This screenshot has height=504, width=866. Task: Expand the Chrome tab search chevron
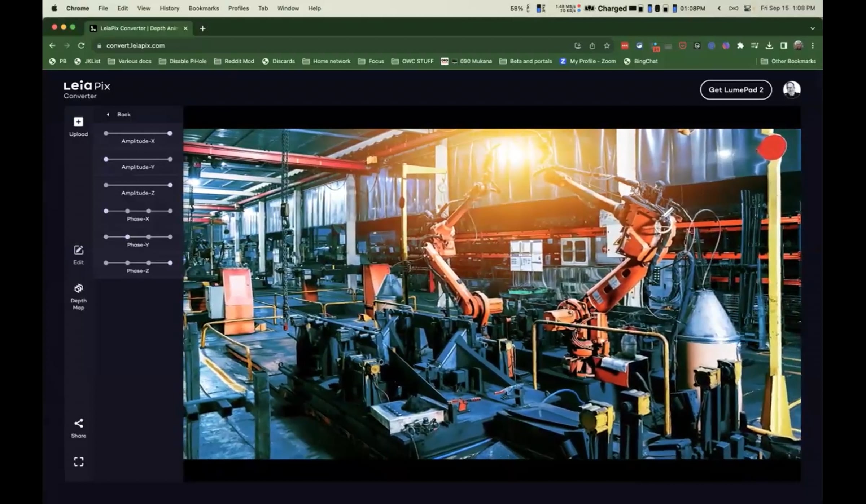(x=813, y=28)
